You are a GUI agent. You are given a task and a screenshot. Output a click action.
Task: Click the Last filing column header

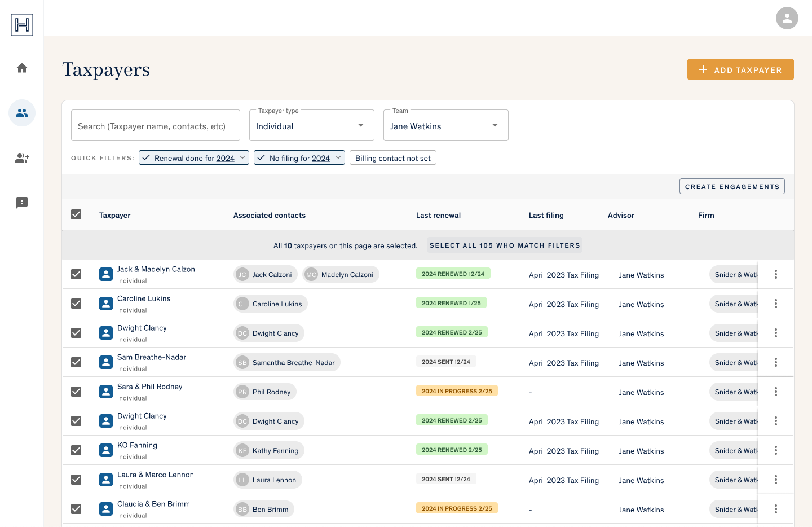[x=546, y=215]
